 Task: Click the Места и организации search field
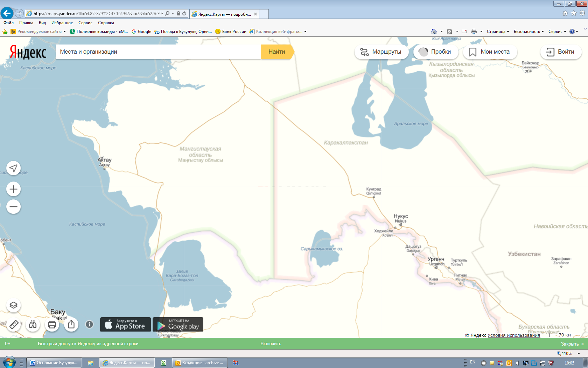158,52
